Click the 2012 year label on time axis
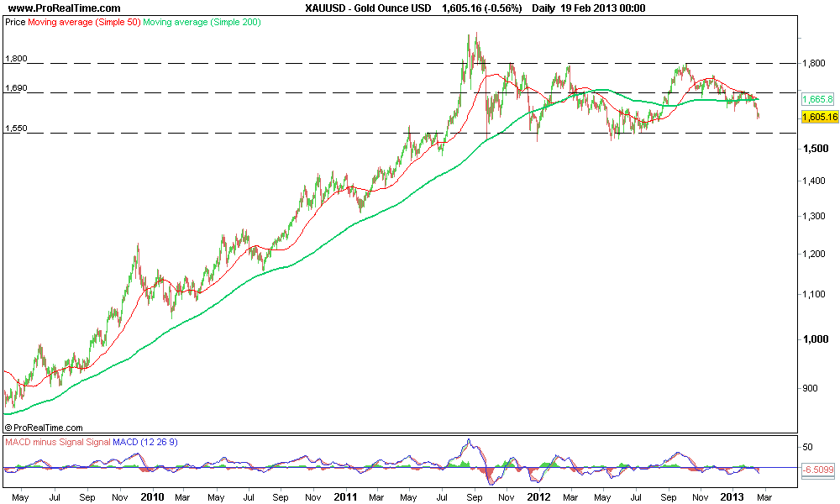 [x=538, y=497]
